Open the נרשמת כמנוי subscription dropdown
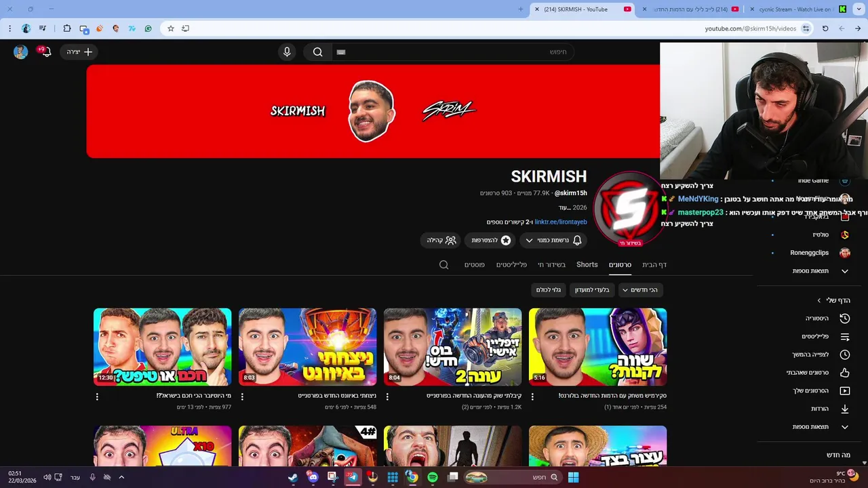Viewport: 868px width, 488px height. (x=554, y=241)
